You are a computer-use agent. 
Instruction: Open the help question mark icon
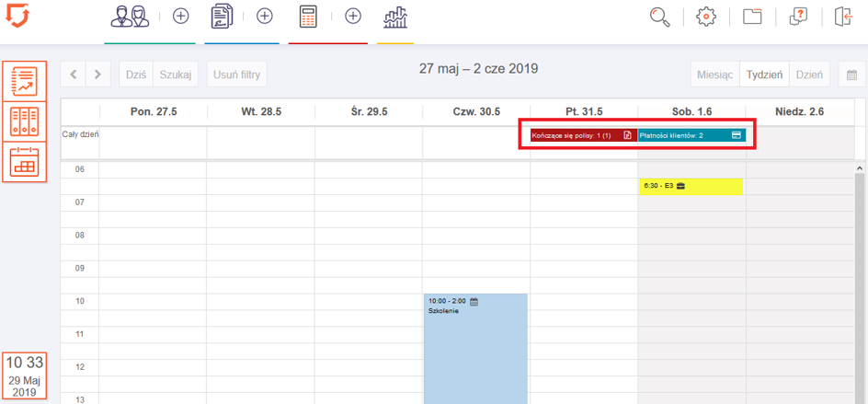[797, 17]
